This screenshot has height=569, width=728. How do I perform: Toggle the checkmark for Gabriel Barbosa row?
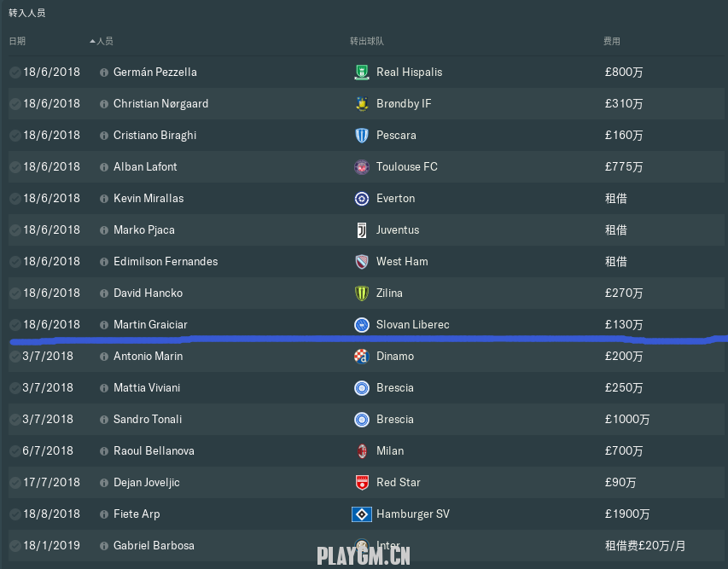coord(15,546)
